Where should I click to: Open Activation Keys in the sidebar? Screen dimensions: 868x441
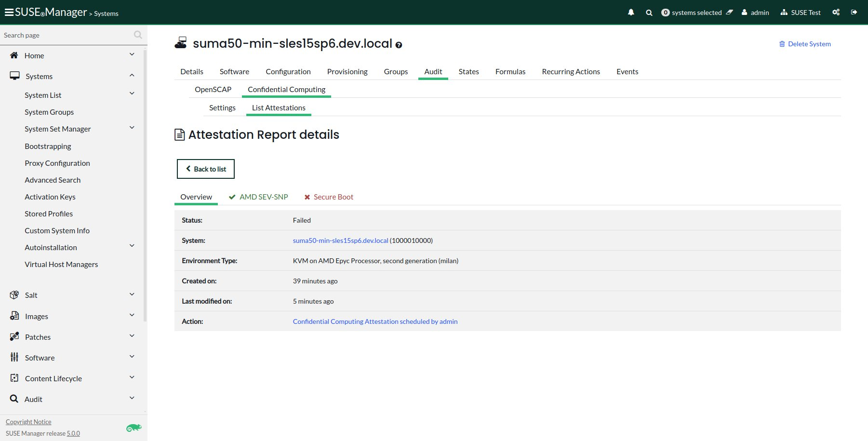[x=50, y=197]
